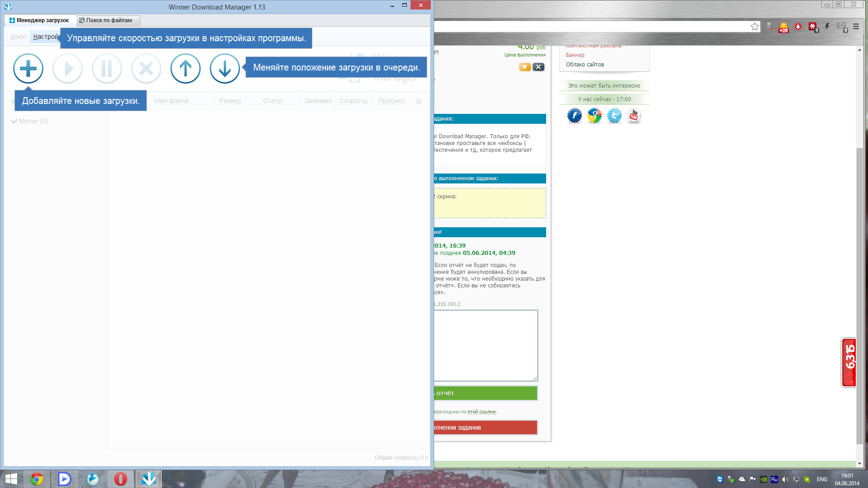Sort by Статус column header
Screen dimensions: 868x488
(273, 101)
